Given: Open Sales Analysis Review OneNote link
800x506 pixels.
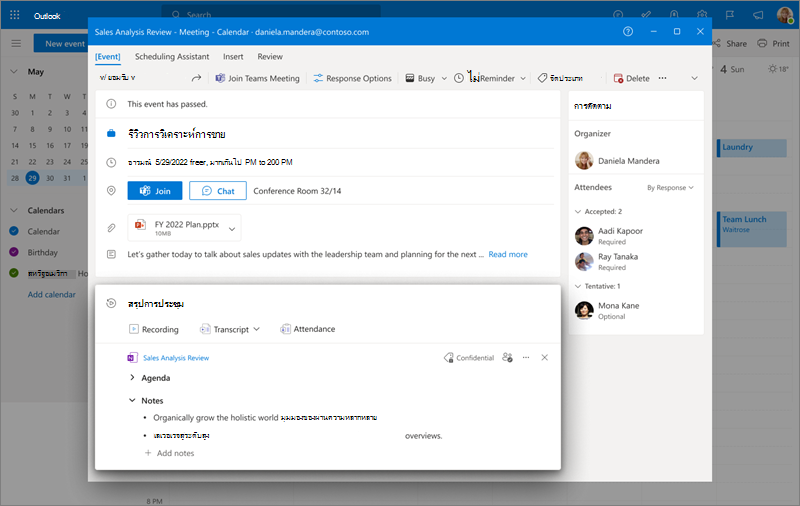Looking at the screenshot, I should pyautogui.click(x=176, y=358).
